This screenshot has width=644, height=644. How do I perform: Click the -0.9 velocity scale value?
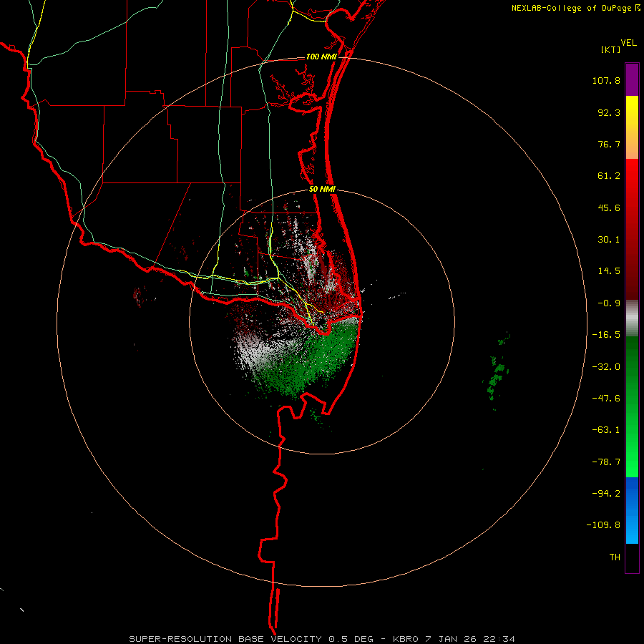pyautogui.click(x=609, y=303)
